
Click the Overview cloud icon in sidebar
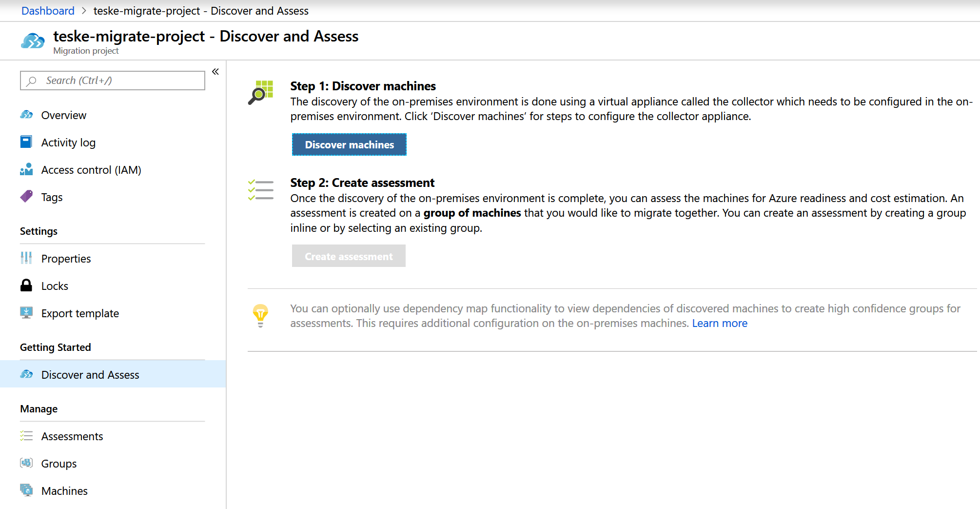(26, 115)
